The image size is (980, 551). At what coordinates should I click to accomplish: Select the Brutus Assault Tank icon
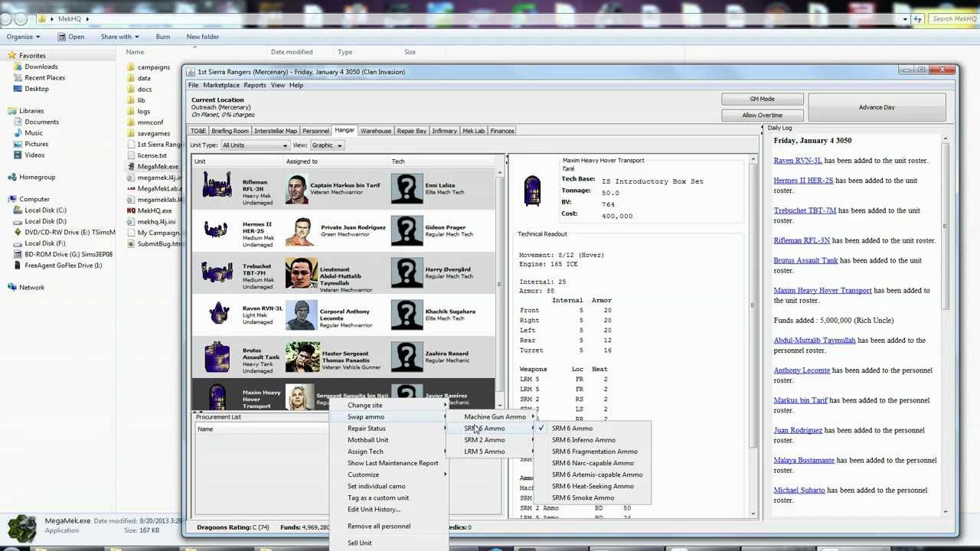tap(217, 357)
